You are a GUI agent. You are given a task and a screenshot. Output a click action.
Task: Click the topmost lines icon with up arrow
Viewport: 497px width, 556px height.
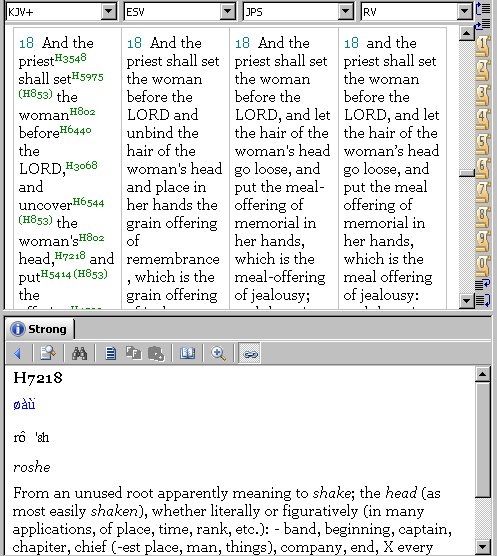[483, 9]
